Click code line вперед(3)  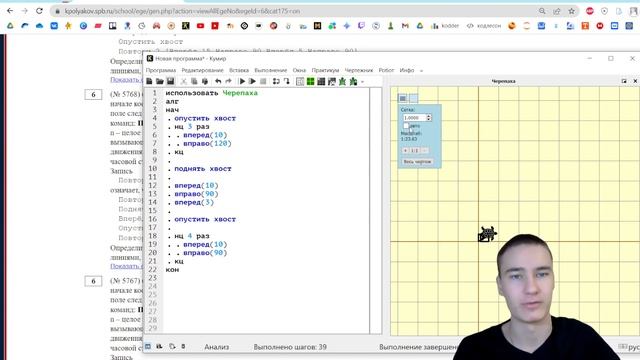coord(194,202)
